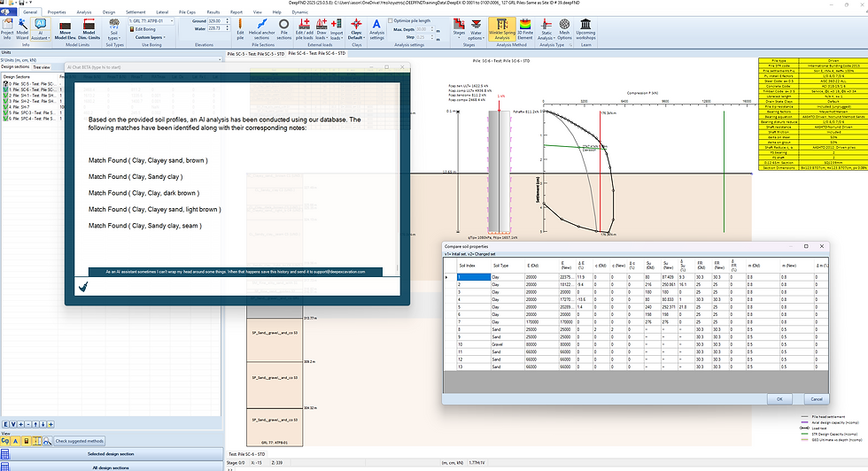The width and height of the screenshot is (868, 471).
Task: Open Edit / add pile loads
Action: (304, 29)
